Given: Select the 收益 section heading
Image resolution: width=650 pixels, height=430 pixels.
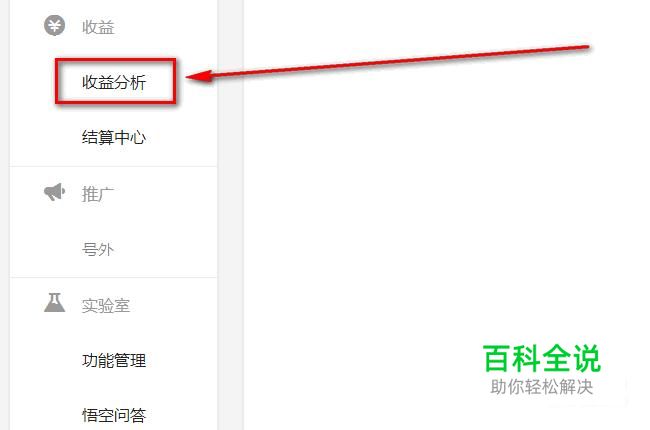Looking at the screenshot, I should pyautogui.click(x=98, y=27).
